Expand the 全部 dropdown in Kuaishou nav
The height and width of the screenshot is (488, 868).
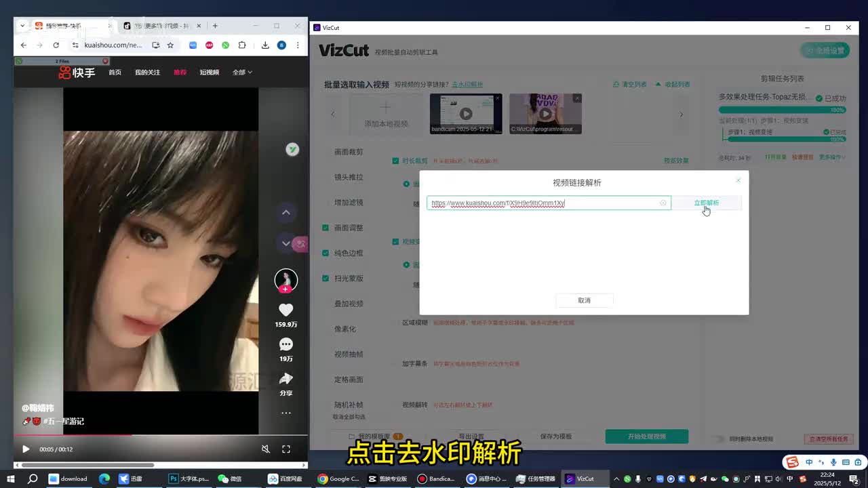pyautogui.click(x=242, y=73)
